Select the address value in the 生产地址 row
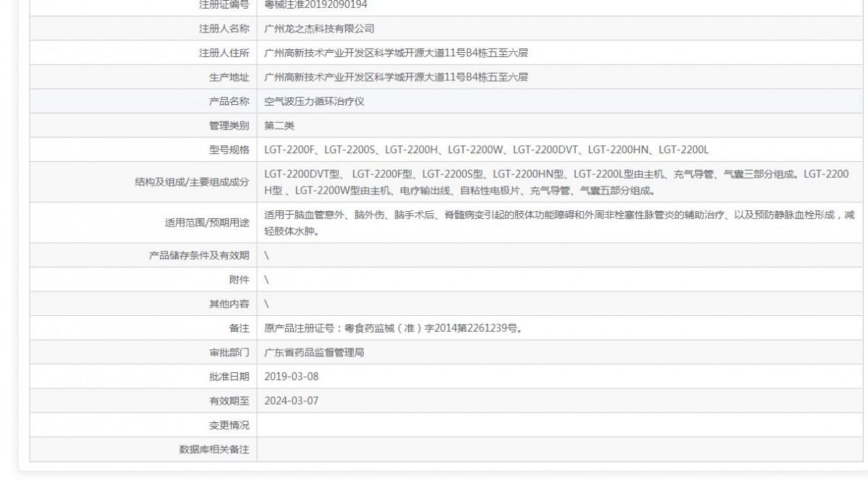Image resolution: width=868 pixels, height=480 pixels. tap(396, 77)
